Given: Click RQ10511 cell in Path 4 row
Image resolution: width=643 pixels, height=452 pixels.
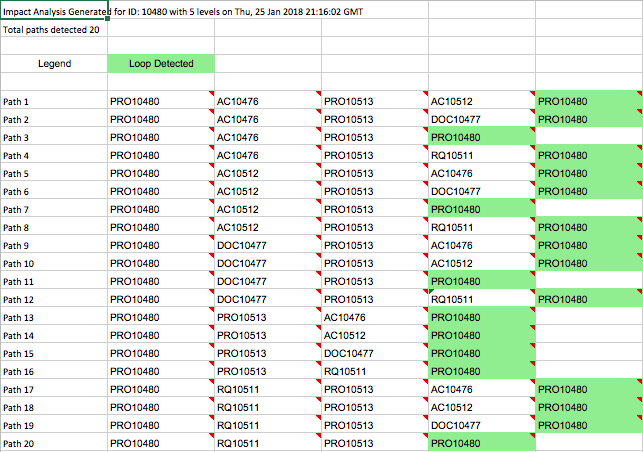Looking at the screenshot, I should point(482,154).
